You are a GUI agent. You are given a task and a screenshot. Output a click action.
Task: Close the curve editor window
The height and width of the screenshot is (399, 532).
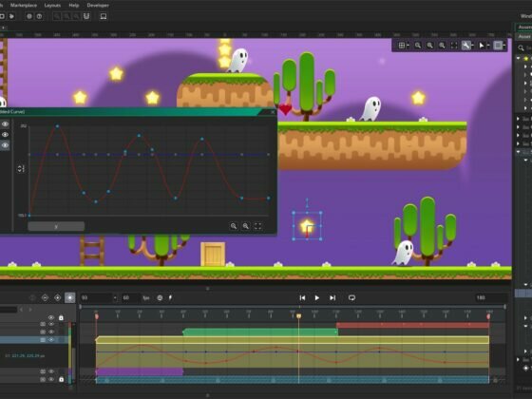tap(273, 112)
